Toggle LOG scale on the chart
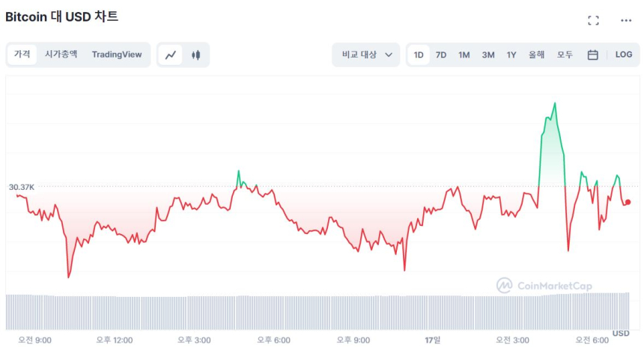This screenshot has width=644, height=347. [x=624, y=55]
